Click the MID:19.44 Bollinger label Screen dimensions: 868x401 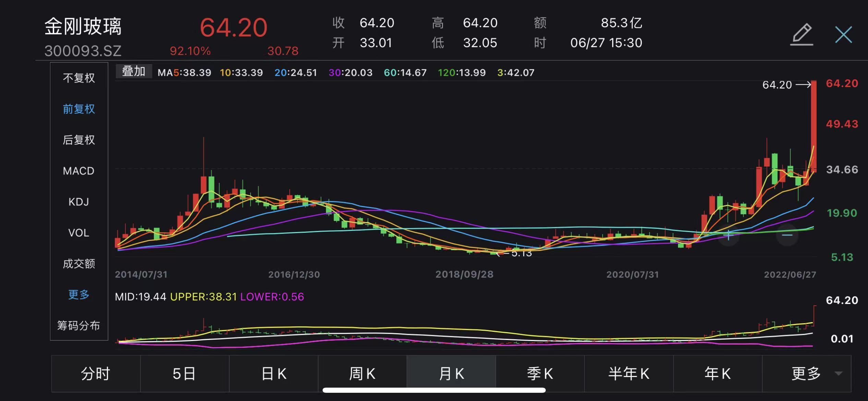pyautogui.click(x=141, y=297)
